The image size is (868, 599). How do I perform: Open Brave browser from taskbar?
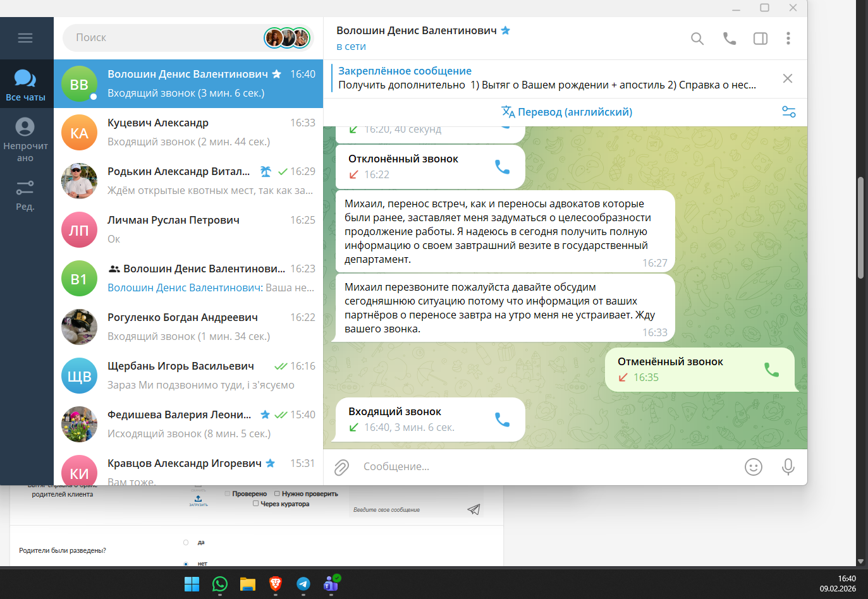tap(275, 584)
